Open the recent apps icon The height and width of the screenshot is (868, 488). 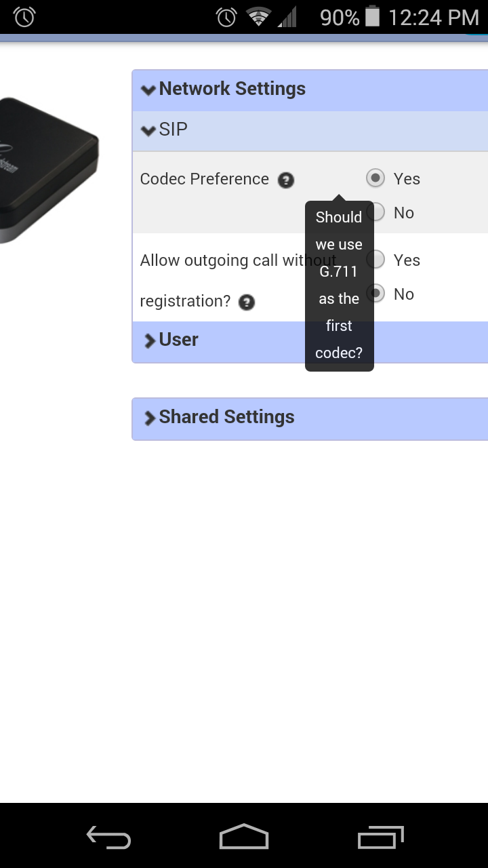pyautogui.click(x=380, y=837)
